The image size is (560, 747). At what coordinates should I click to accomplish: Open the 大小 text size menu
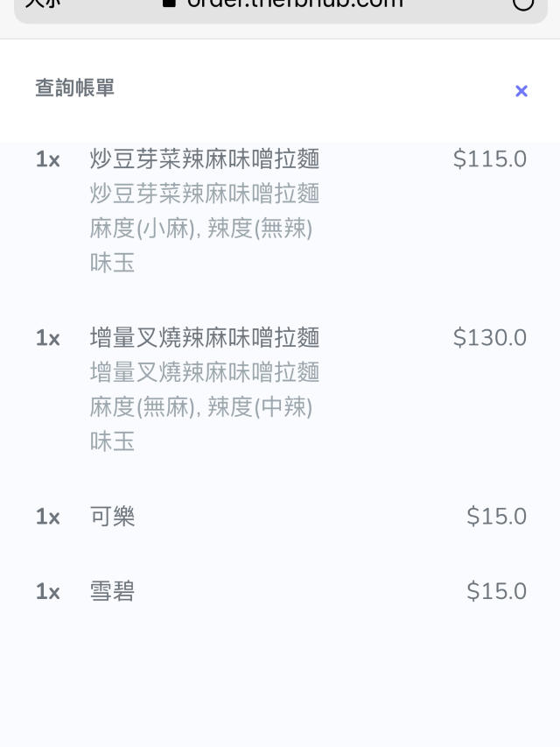coord(42,4)
